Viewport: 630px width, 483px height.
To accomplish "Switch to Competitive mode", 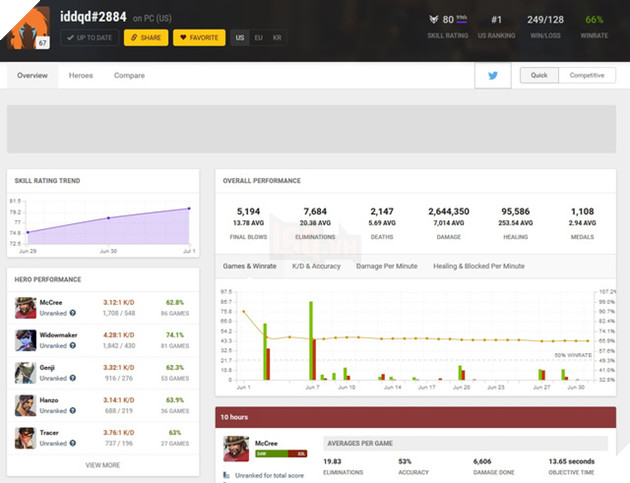I will (x=587, y=76).
